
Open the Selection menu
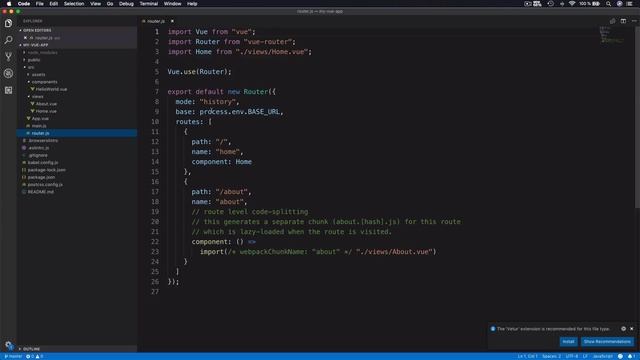click(74, 4)
